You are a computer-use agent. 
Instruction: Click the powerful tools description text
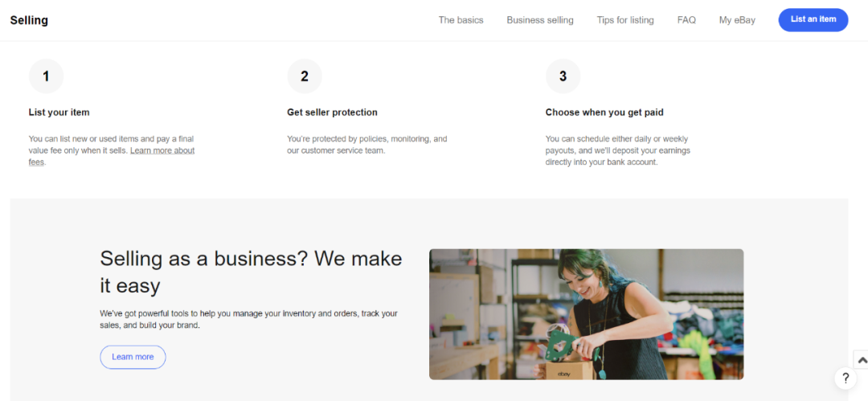248,319
